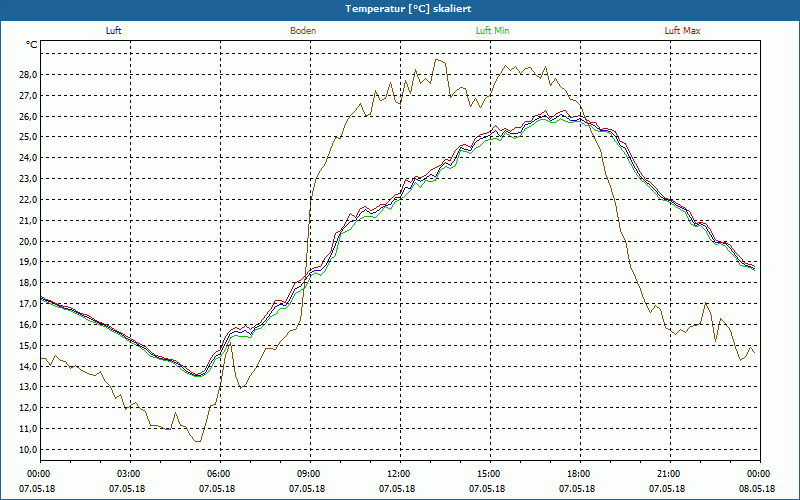Click the 18,0 y-axis value
This screenshot has height=500, width=800.
[29, 283]
